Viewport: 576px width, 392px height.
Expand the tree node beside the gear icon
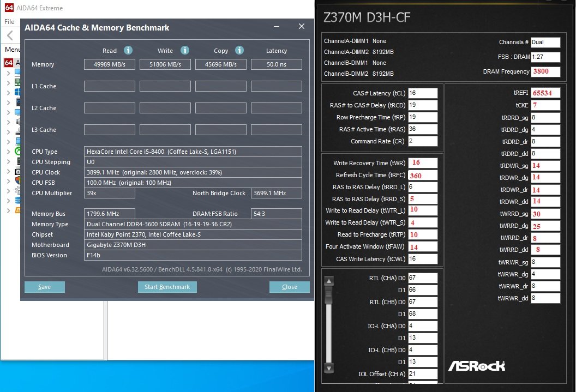pyautogui.click(x=8, y=190)
